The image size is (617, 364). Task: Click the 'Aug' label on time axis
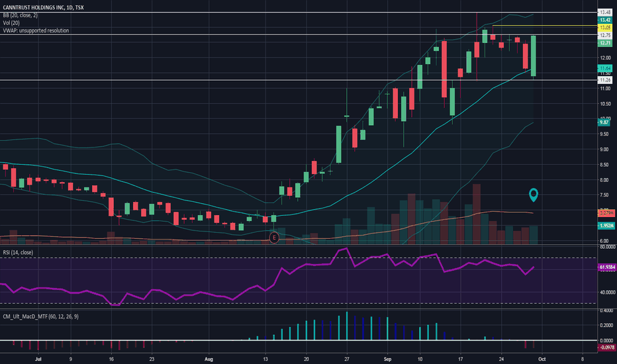coord(209,359)
